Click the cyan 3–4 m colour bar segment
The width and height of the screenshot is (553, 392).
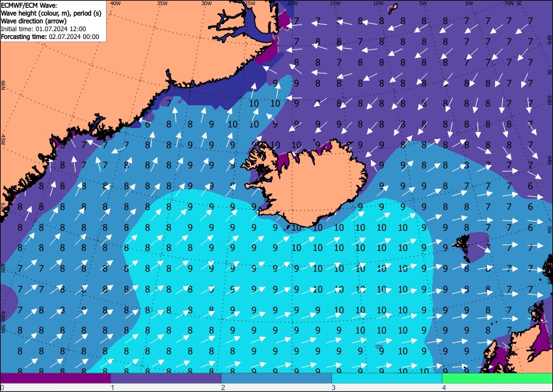tap(387, 378)
